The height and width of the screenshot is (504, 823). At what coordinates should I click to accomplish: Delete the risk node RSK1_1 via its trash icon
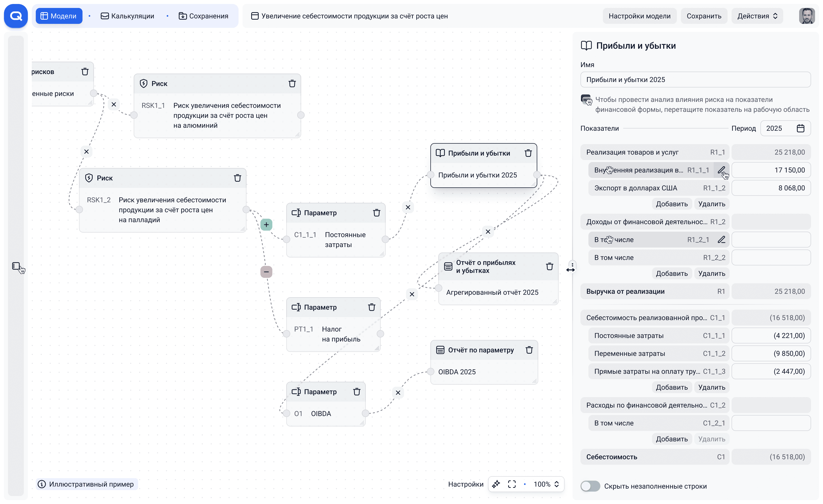[x=292, y=84]
